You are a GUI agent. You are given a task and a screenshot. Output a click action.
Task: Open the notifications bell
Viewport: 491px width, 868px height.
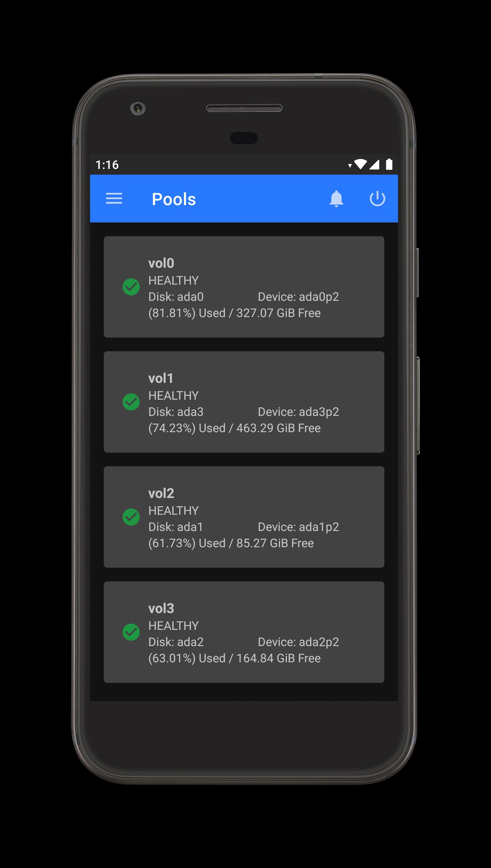[x=336, y=199]
